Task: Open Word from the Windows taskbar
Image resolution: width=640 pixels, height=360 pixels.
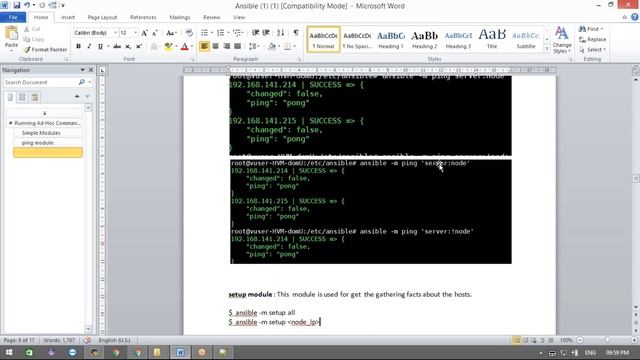Action: coord(180,352)
